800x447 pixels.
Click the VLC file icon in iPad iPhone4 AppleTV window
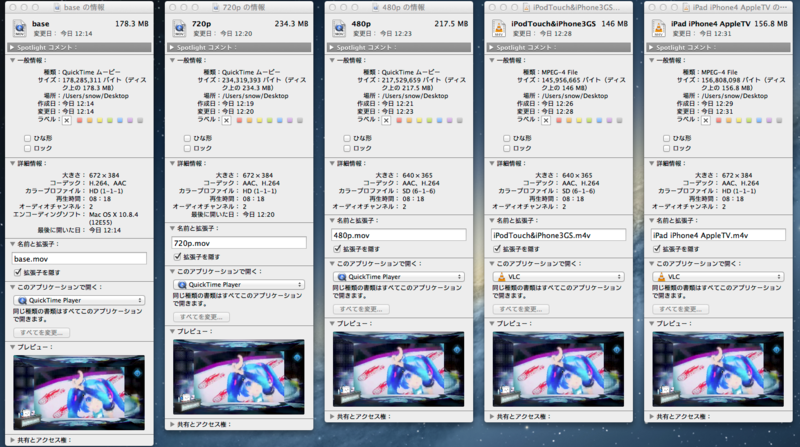[x=659, y=29]
